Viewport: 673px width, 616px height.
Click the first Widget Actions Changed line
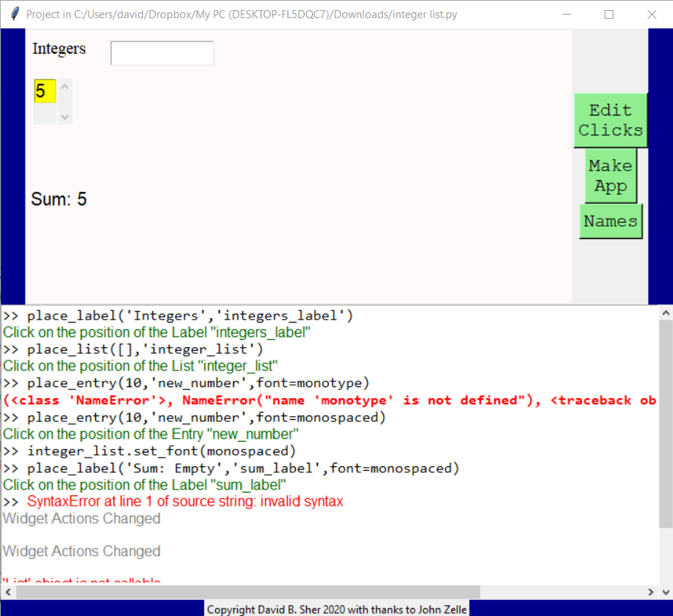coord(81,518)
